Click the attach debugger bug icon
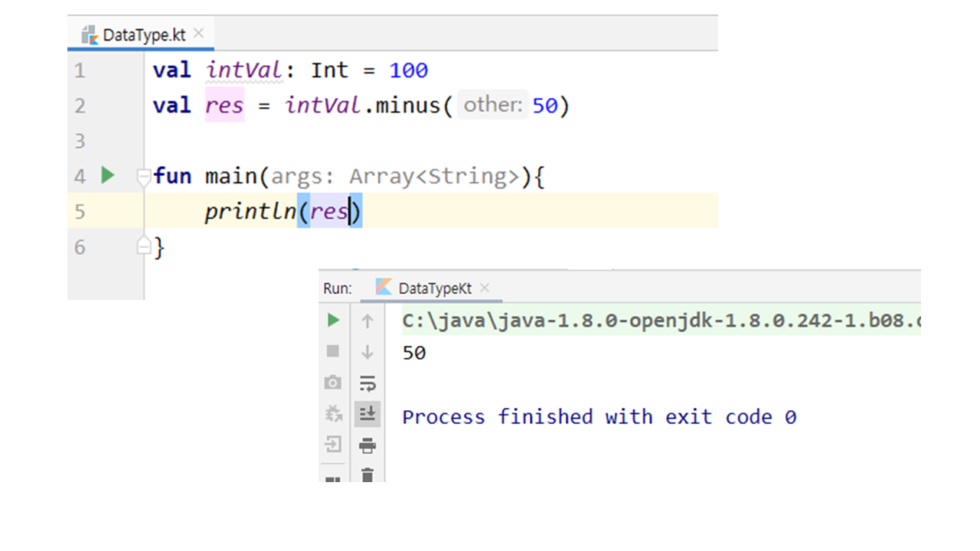Screen dimensions: 980x551 [x=333, y=414]
